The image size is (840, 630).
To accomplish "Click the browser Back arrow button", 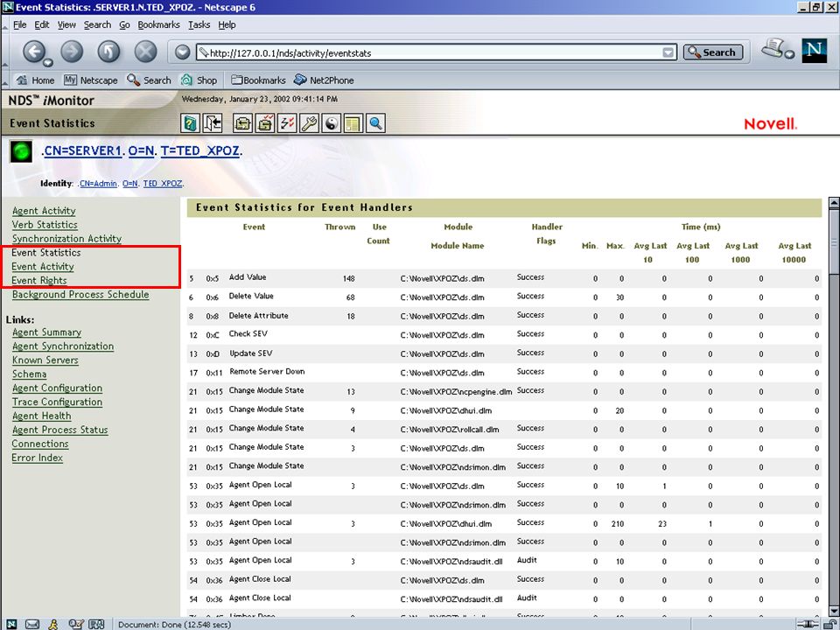I will point(34,52).
